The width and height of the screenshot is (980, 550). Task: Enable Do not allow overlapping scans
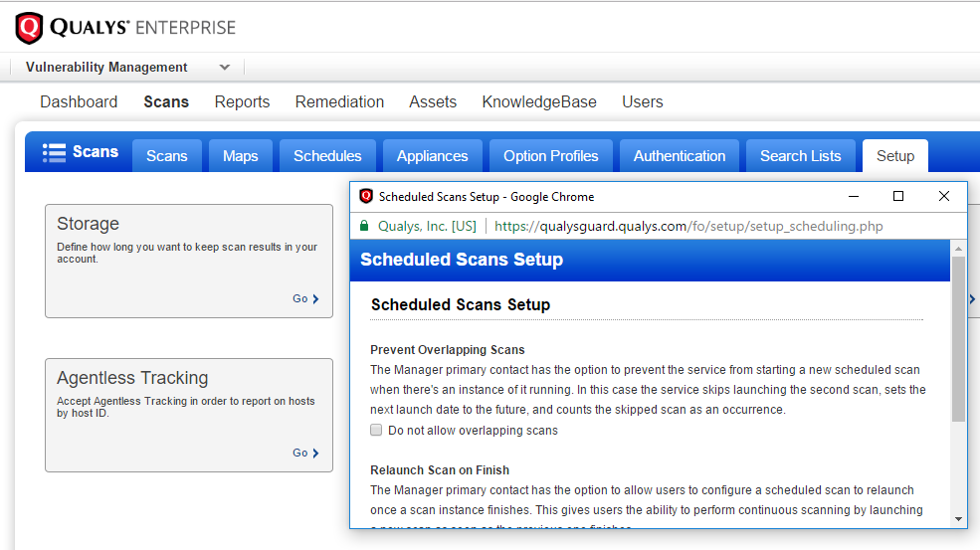[376, 431]
